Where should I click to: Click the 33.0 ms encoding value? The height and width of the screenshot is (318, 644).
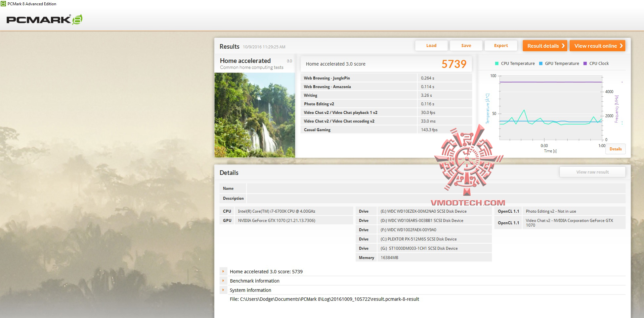(x=428, y=121)
